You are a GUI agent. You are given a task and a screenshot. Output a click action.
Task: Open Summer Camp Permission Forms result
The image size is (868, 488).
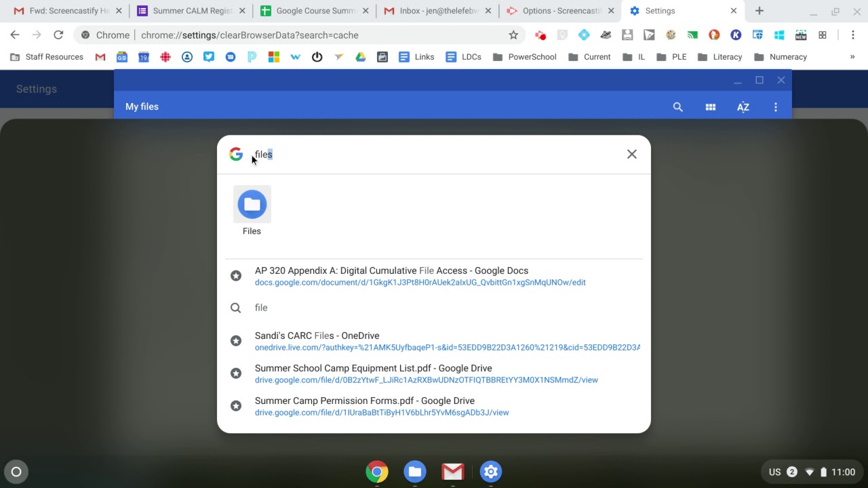click(434, 406)
